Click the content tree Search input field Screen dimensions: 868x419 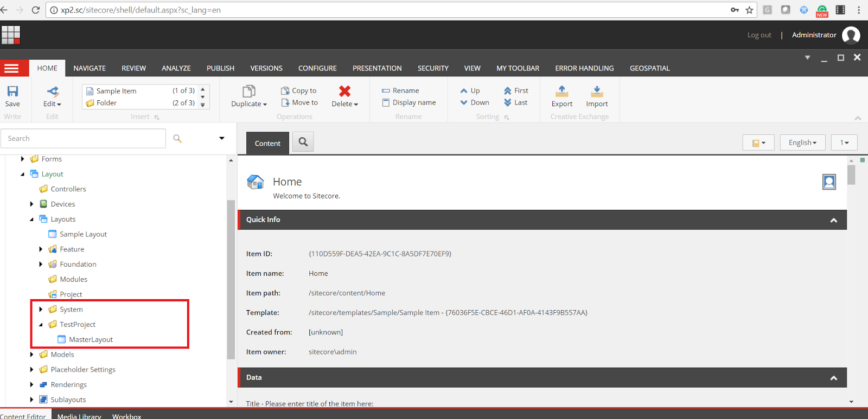click(84, 139)
